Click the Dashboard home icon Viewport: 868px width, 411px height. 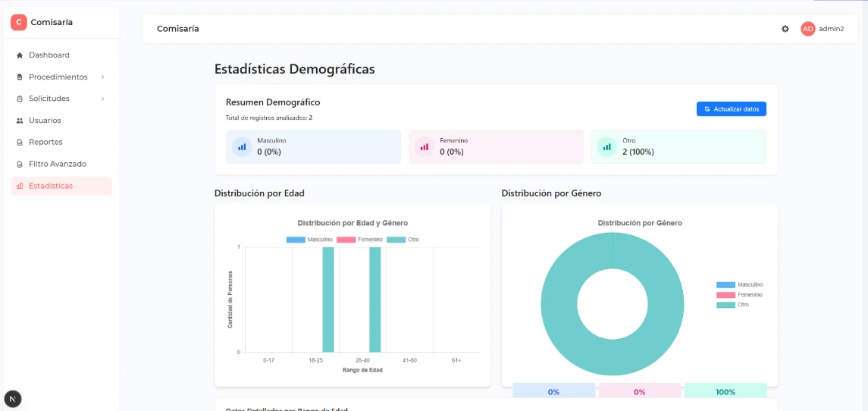coord(20,55)
